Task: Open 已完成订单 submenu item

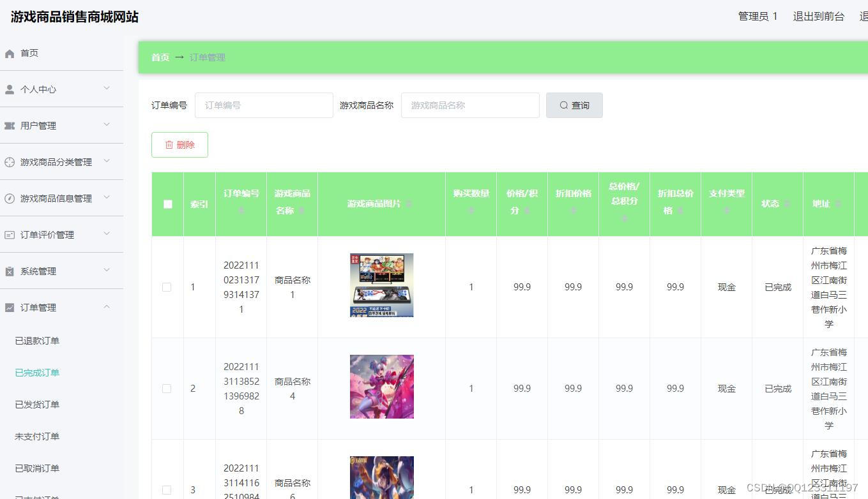Action: pyautogui.click(x=37, y=373)
